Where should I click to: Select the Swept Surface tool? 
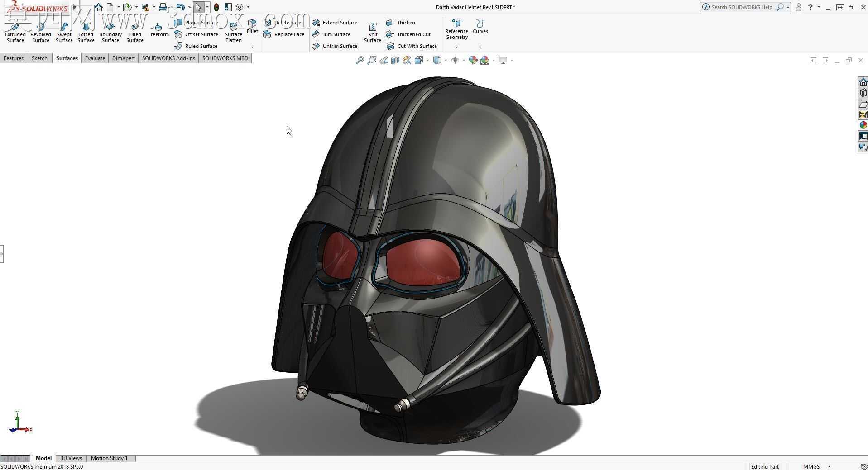(64, 32)
